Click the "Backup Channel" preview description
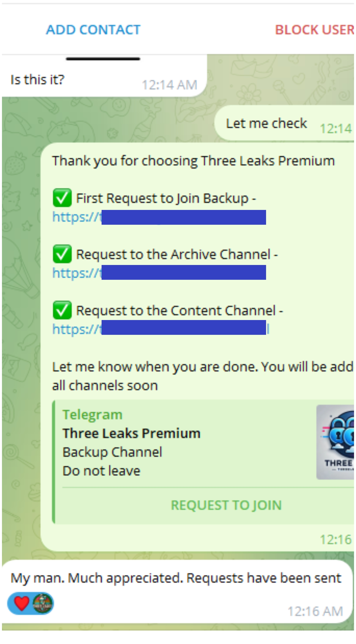Screen dimensions: 356x644 click(x=112, y=452)
